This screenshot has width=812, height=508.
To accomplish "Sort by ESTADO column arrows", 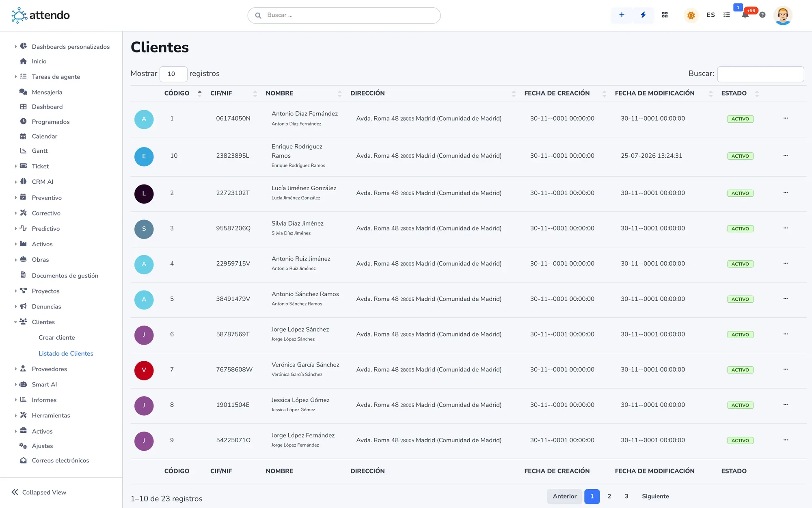I will 757,93.
